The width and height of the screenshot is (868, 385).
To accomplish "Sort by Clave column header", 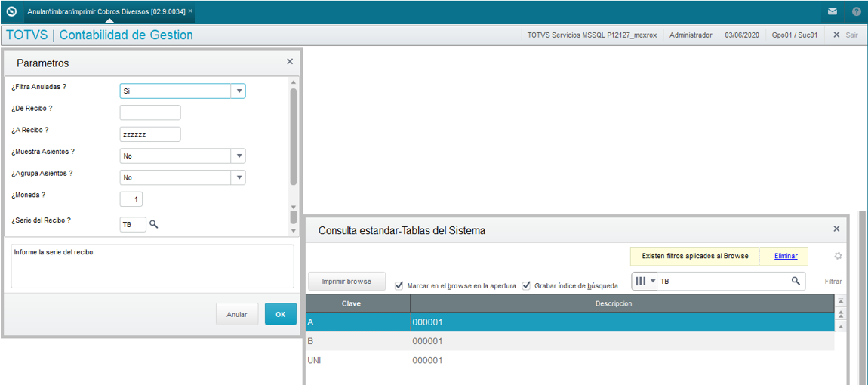I will pyautogui.click(x=358, y=303).
